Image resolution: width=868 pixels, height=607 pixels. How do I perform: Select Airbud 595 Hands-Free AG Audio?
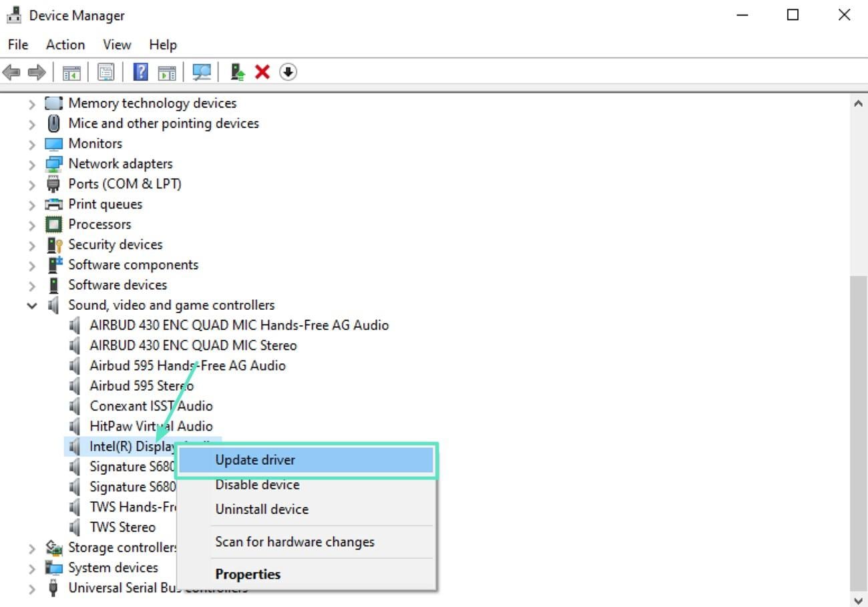pos(188,365)
